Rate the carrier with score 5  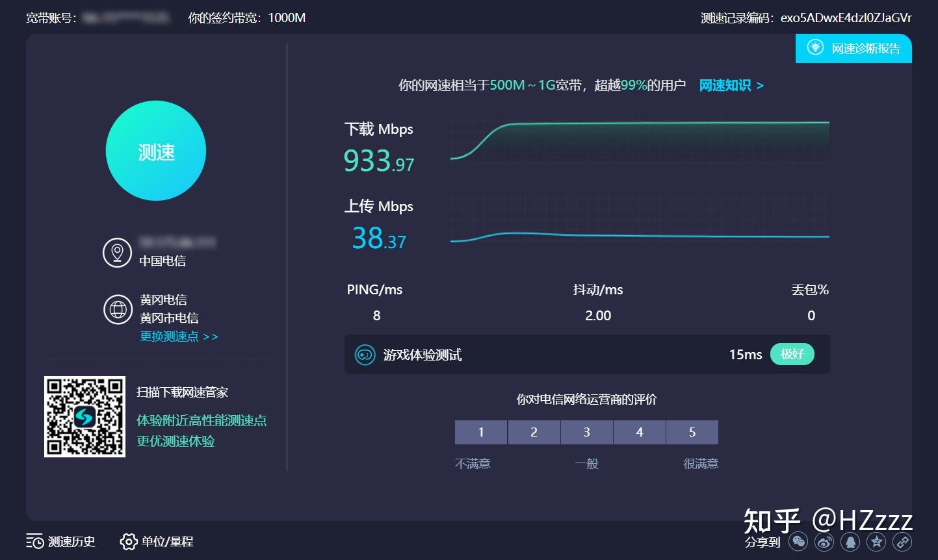[692, 432]
